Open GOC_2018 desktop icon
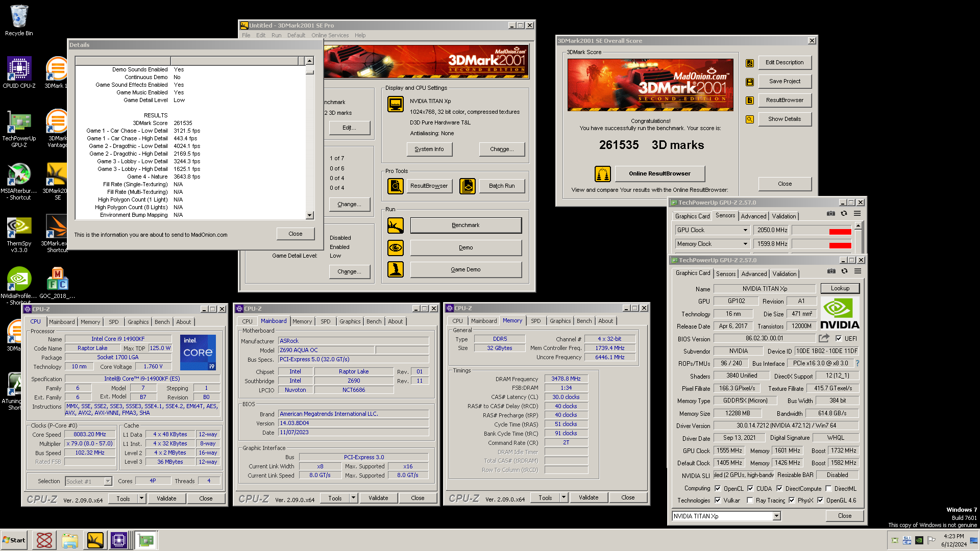The height and width of the screenshot is (551, 980). click(57, 283)
